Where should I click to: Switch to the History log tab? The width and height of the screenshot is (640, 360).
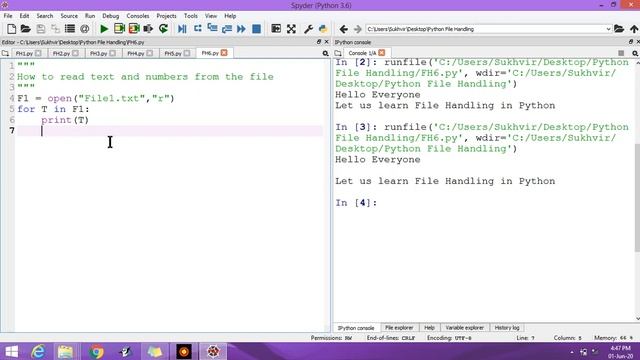point(507,328)
